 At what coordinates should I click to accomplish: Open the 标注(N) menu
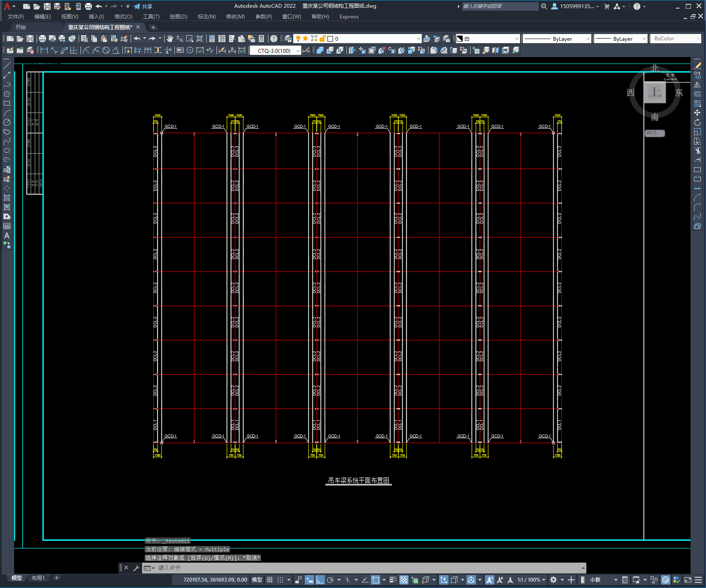(206, 17)
